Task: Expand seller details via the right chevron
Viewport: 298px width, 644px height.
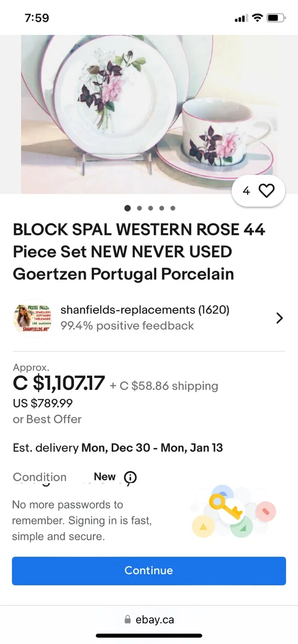Action: coord(279,318)
